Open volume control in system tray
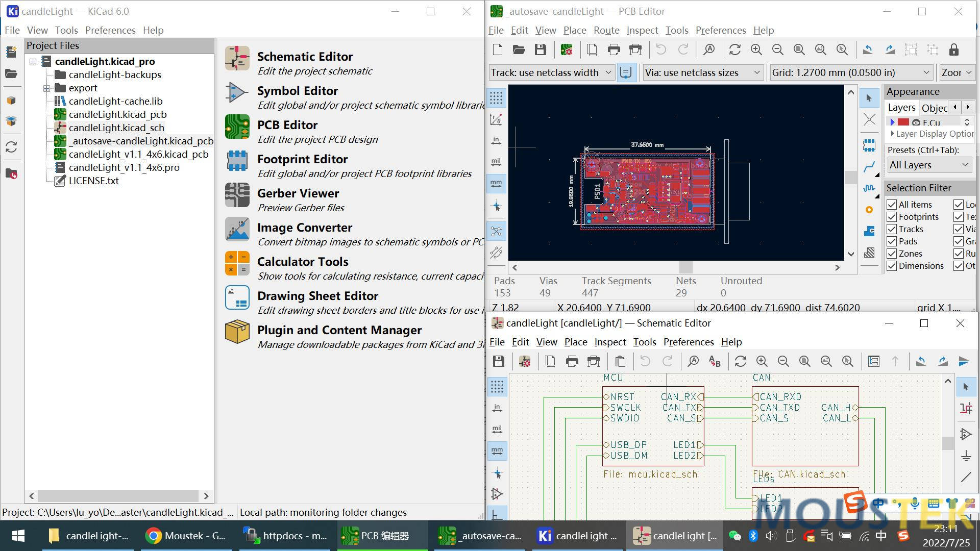 coord(771,536)
